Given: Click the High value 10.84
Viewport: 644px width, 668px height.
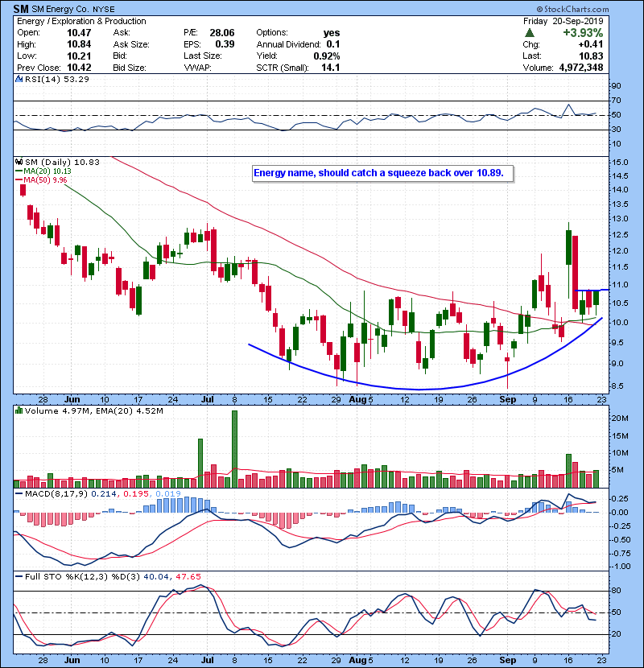Looking at the screenshot, I should 79,44.
